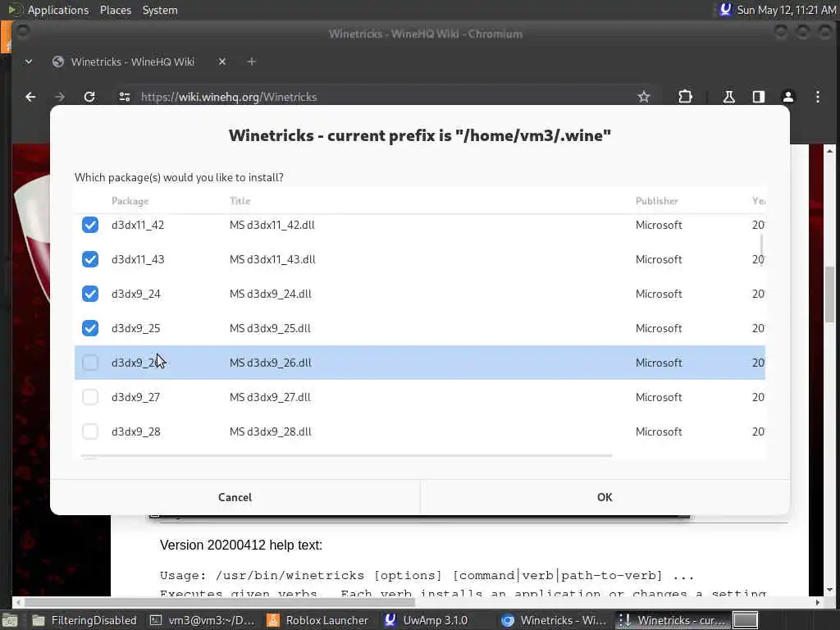This screenshot has height=630, width=840.
Task: Switch to Chromium Winetricks taskbar entry
Action: pos(554,620)
